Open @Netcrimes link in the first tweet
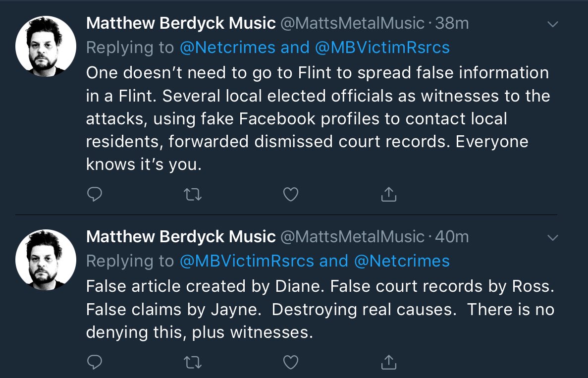 tap(228, 48)
